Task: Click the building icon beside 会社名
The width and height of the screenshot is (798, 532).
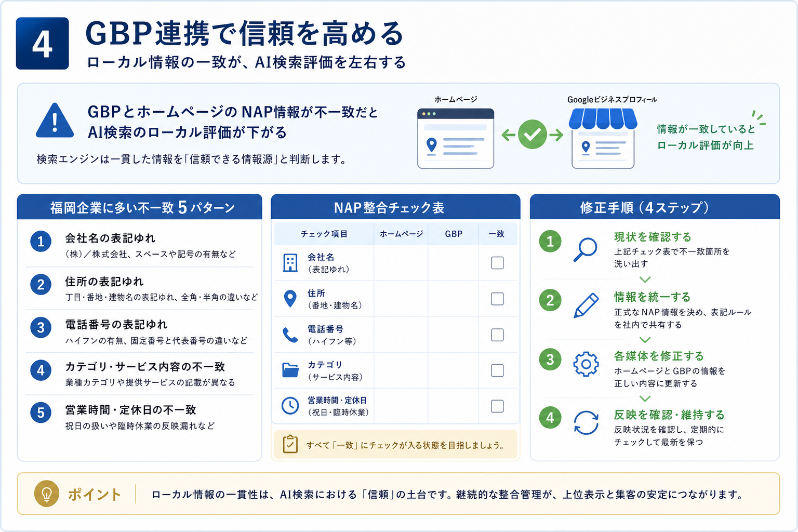Action: pyautogui.click(x=290, y=263)
